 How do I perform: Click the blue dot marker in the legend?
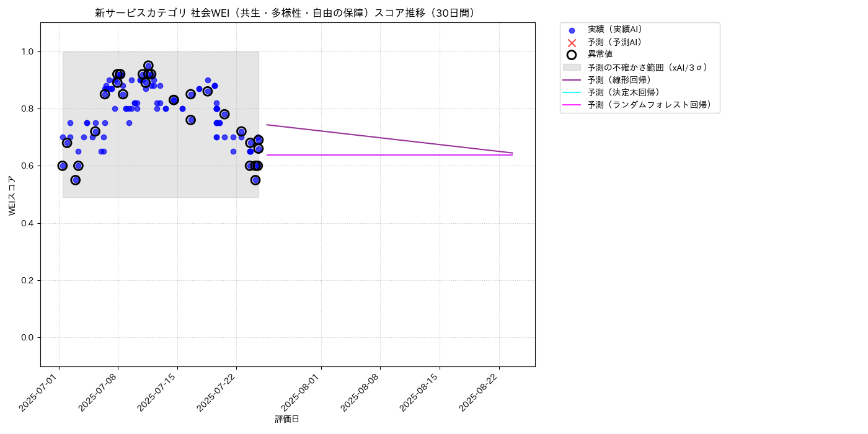[572, 30]
